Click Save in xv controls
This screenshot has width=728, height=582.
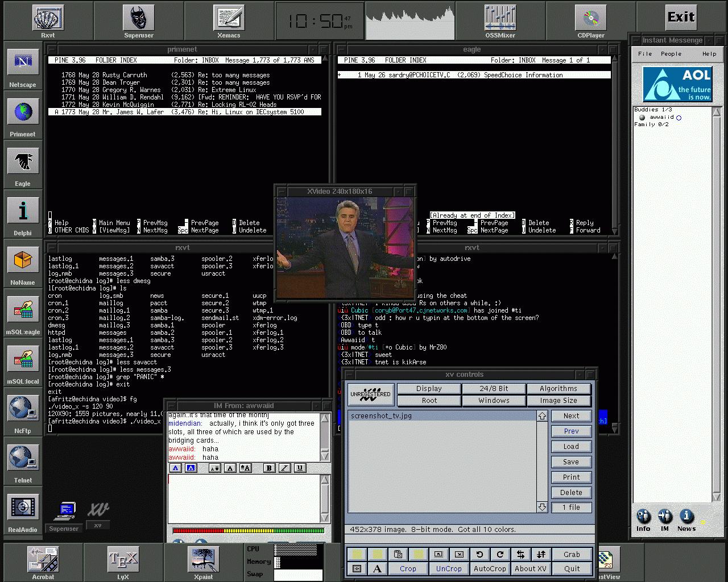pyautogui.click(x=571, y=462)
